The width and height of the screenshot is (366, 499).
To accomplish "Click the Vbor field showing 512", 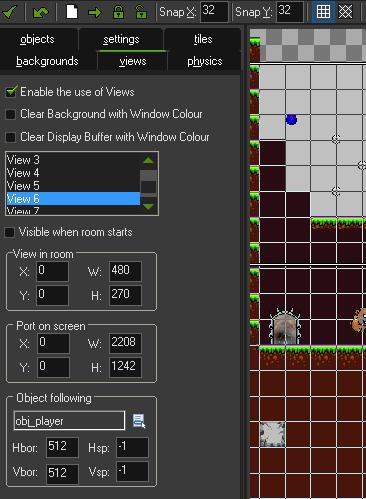I will [x=62, y=474].
